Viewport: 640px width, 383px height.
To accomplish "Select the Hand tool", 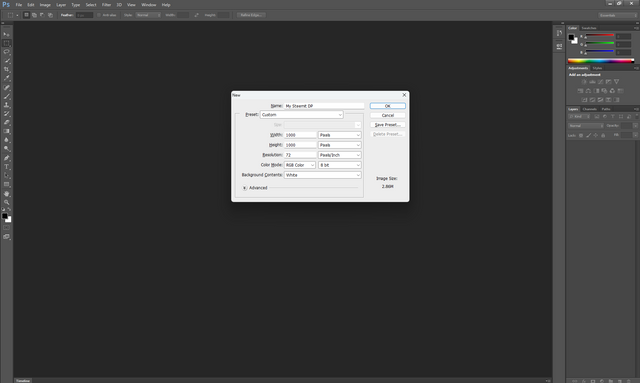I will pyautogui.click(x=7, y=194).
